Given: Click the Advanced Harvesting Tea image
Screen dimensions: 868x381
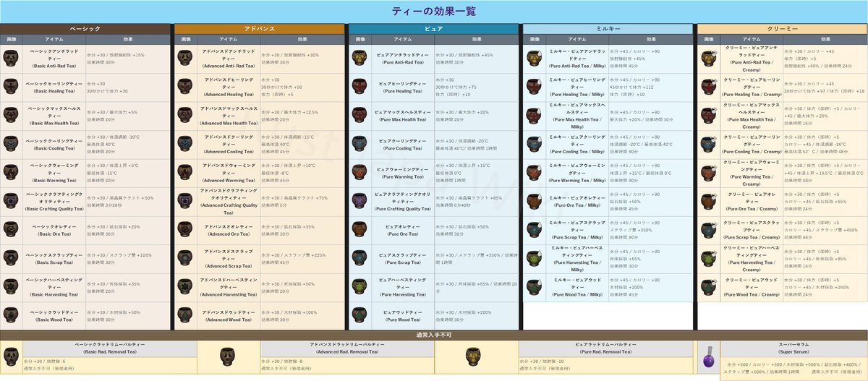Looking at the screenshot, I should 184,286.
